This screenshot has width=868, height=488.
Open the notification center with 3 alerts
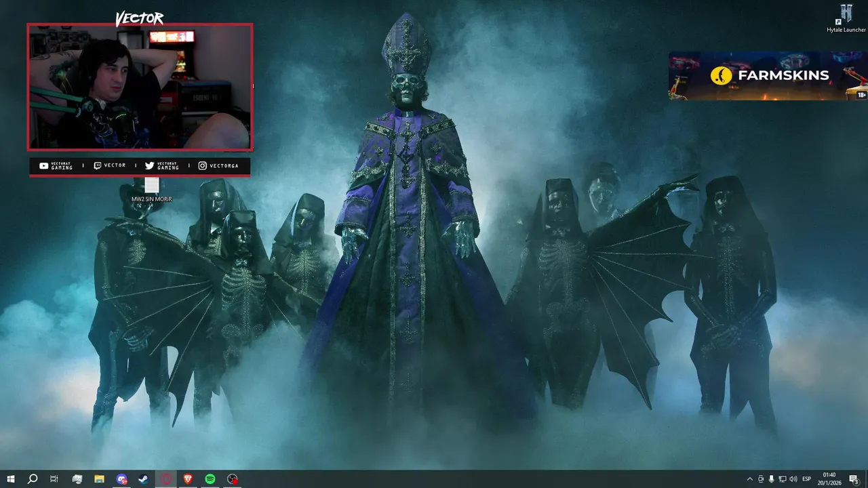(854, 479)
